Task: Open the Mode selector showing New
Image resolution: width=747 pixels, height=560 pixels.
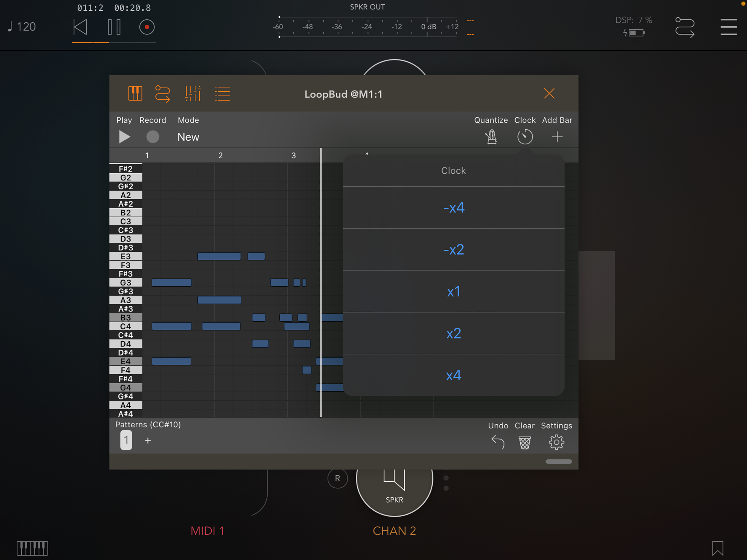Action: click(x=188, y=137)
